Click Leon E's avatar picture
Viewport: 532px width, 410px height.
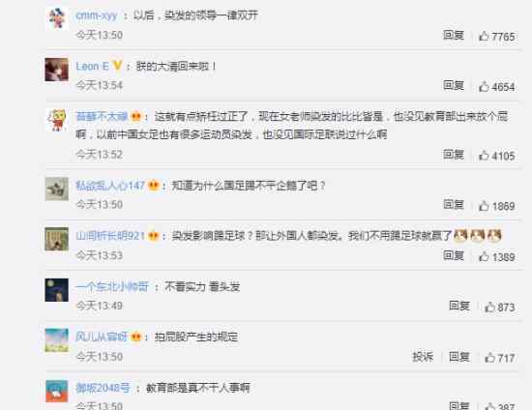point(57,70)
